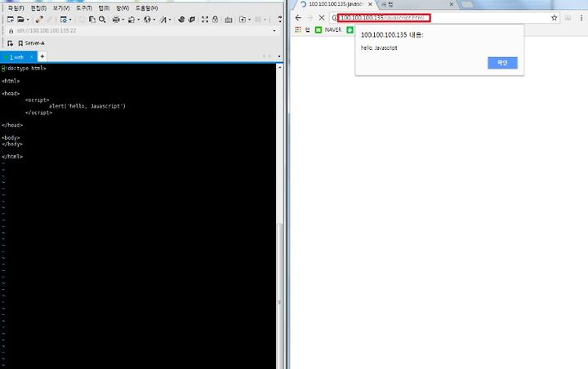Open the 도움말(H) menu in Xshell
The height and width of the screenshot is (369, 588).
click(x=147, y=8)
